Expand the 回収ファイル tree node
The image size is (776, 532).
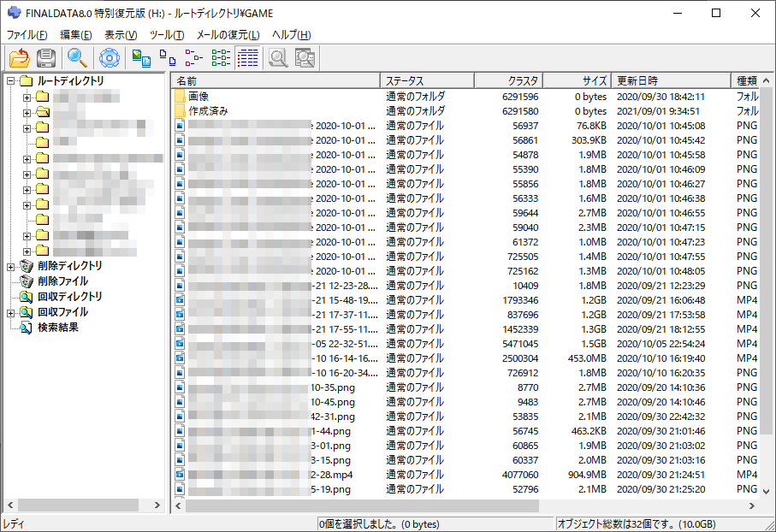pos(11,313)
